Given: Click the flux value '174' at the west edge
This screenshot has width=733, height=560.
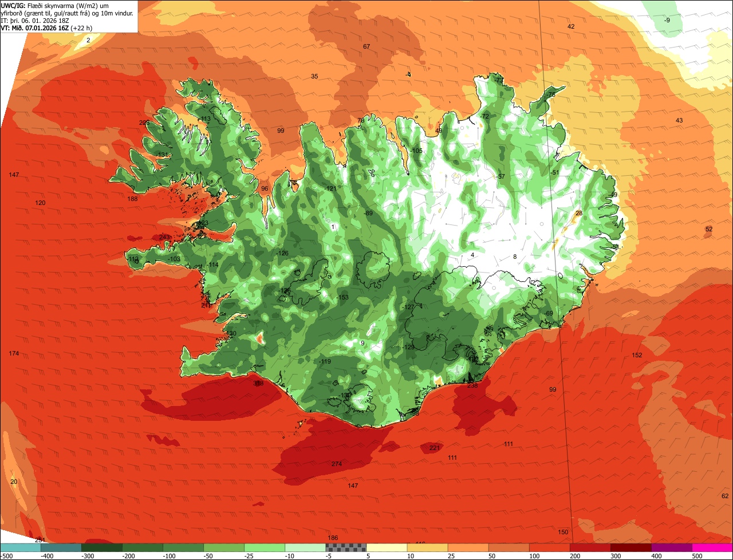Looking at the screenshot, I should [x=14, y=353].
